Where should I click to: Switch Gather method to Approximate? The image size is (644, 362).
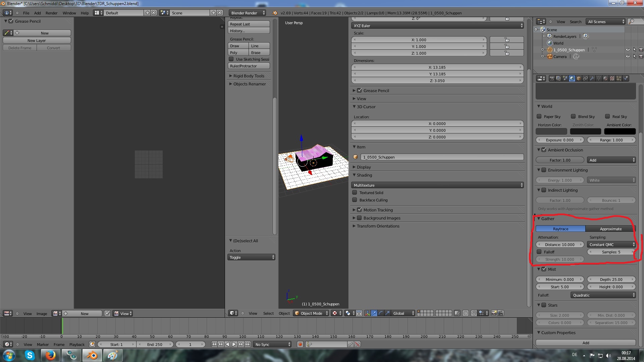click(610, 229)
